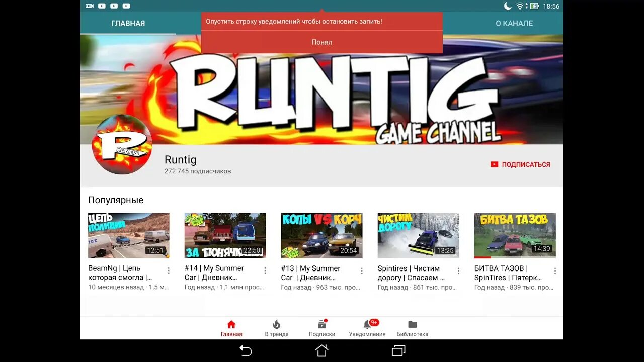The height and width of the screenshot is (362, 644).
Task: Tap the Android recent apps button
Action: tap(398, 350)
